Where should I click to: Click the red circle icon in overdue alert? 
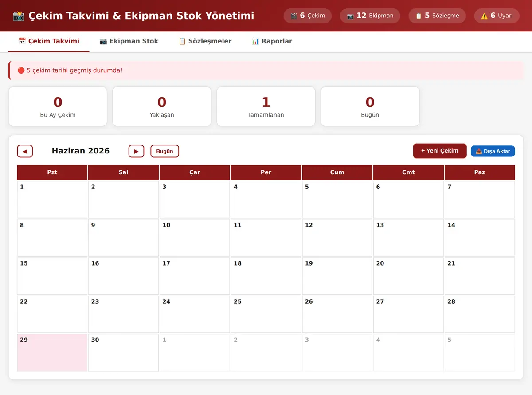click(21, 70)
